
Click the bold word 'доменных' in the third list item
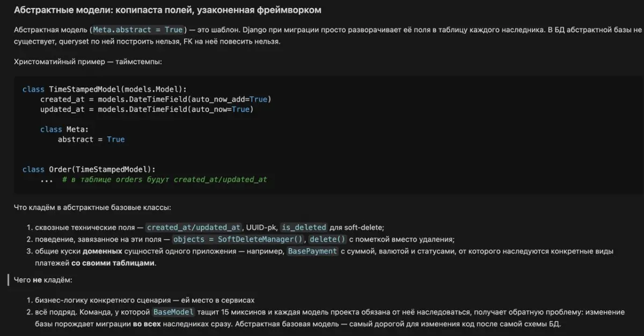tap(102, 251)
